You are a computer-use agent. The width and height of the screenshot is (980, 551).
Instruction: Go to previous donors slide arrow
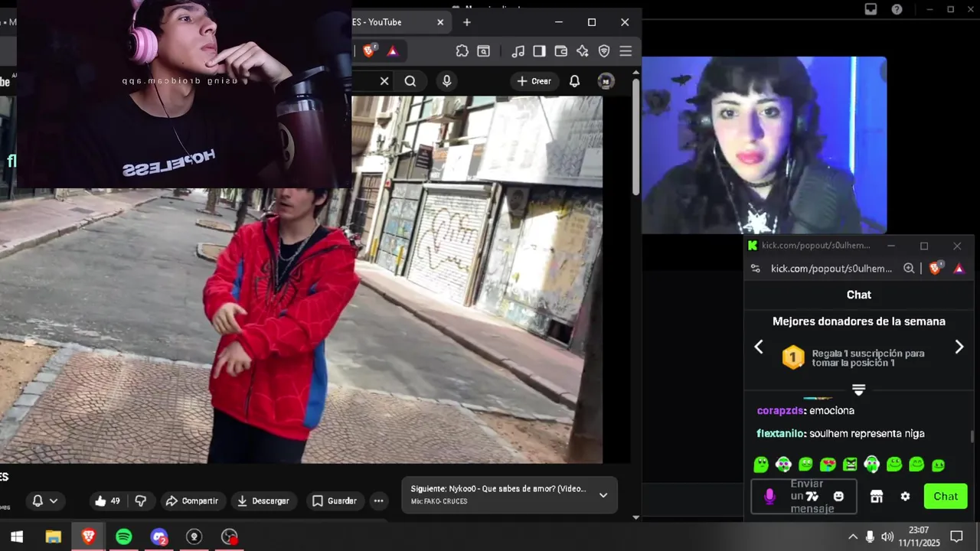(x=759, y=347)
